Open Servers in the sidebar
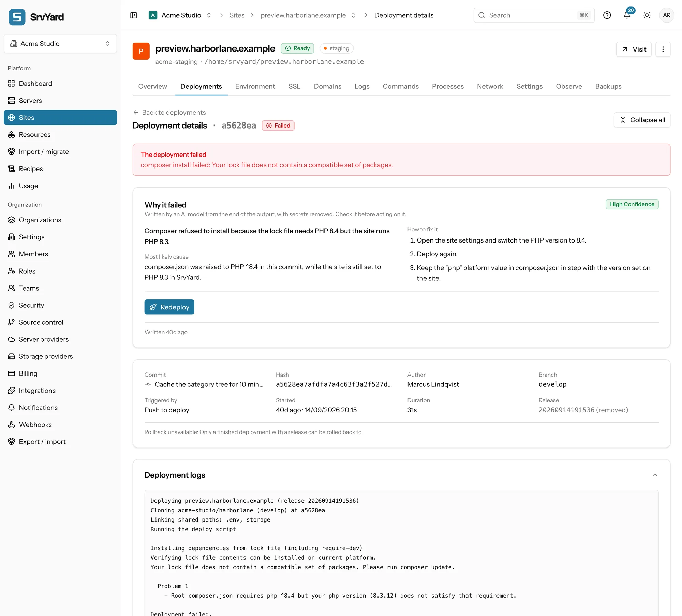The height and width of the screenshot is (616, 682). tap(60, 101)
